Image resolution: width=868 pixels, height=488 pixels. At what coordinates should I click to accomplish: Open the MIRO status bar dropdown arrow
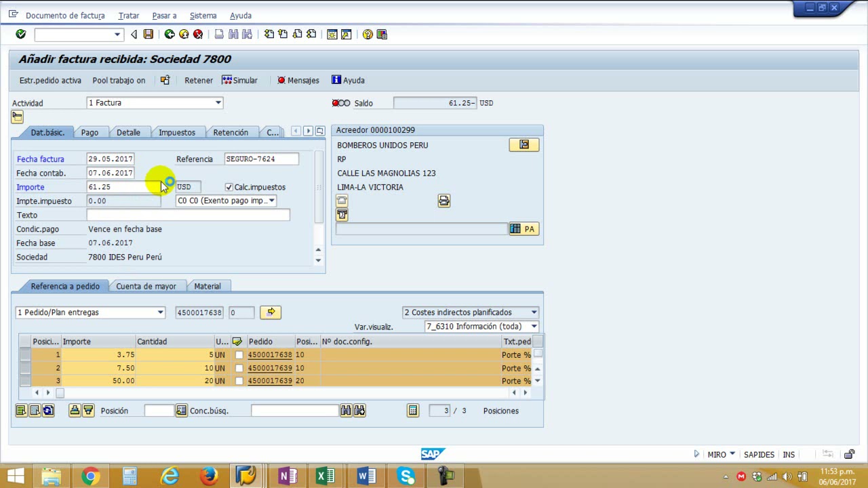click(x=732, y=454)
